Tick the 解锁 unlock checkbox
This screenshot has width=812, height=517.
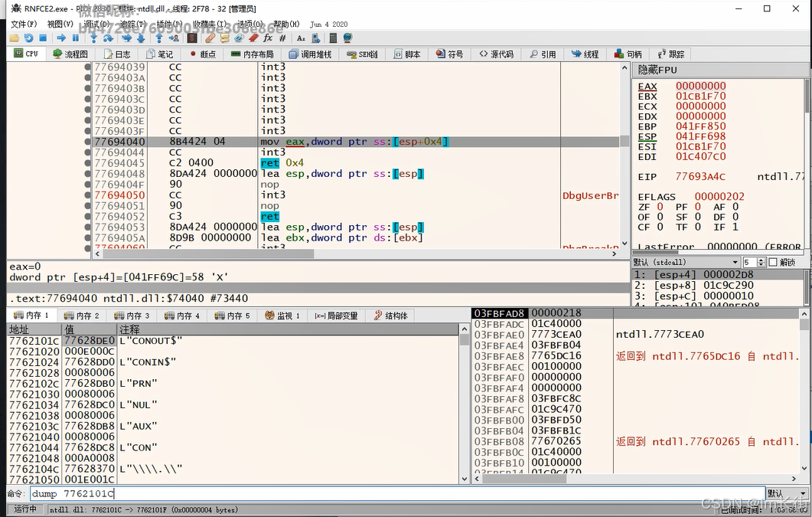click(x=773, y=262)
